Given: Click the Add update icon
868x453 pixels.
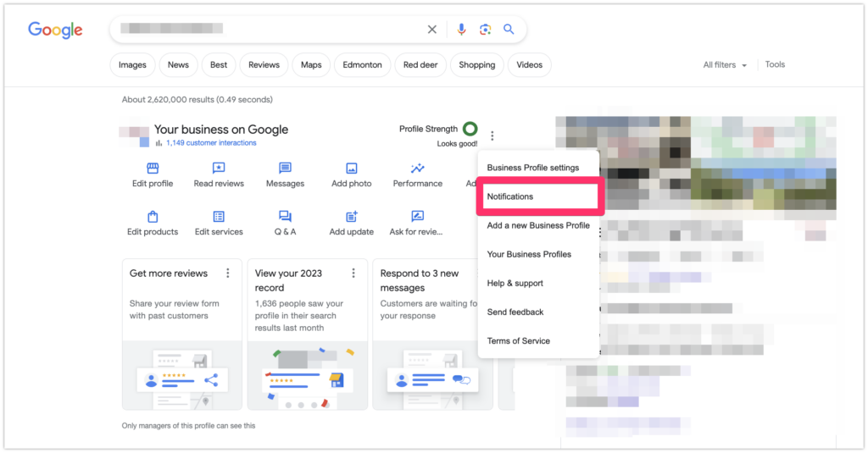Looking at the screenshot, I should pos(352,216).
